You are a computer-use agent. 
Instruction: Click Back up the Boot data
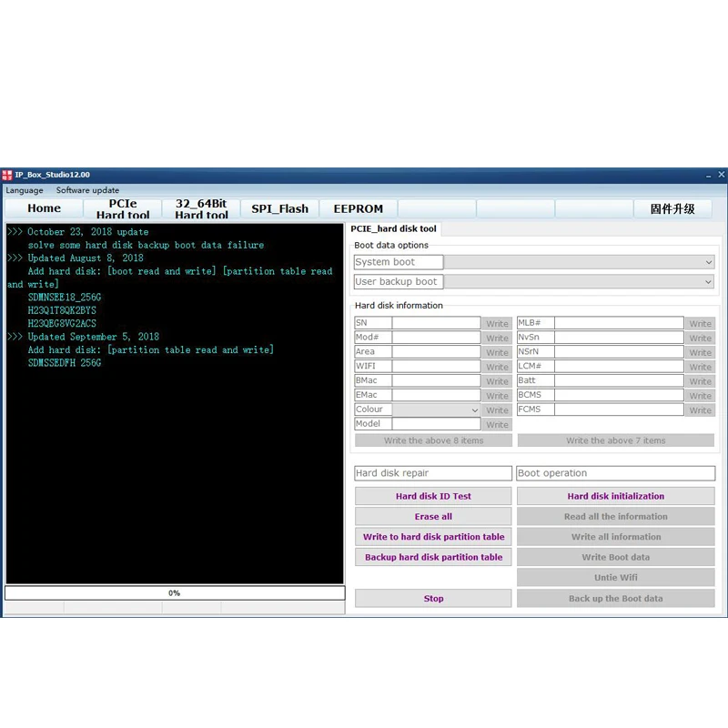(616, 599)
